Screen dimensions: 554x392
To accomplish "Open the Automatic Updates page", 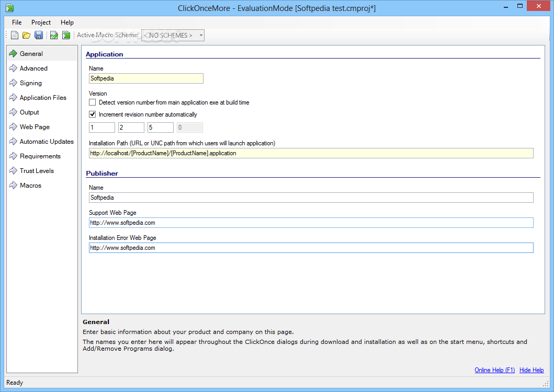I will (x=42, y=142).
